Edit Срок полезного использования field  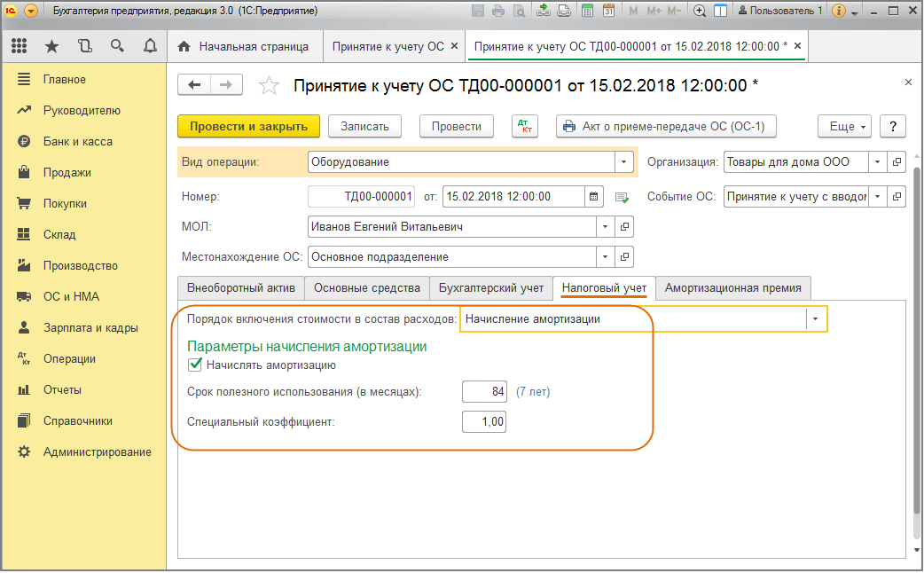pos(484,391)
